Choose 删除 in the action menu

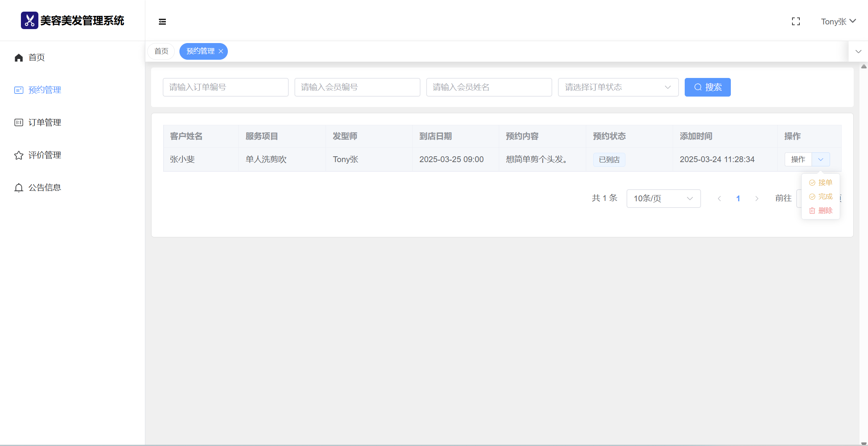(821, 211)
